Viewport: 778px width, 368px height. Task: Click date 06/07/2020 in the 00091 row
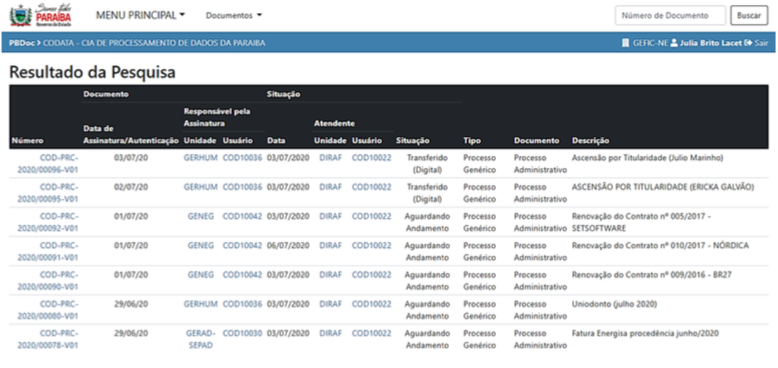288,245
